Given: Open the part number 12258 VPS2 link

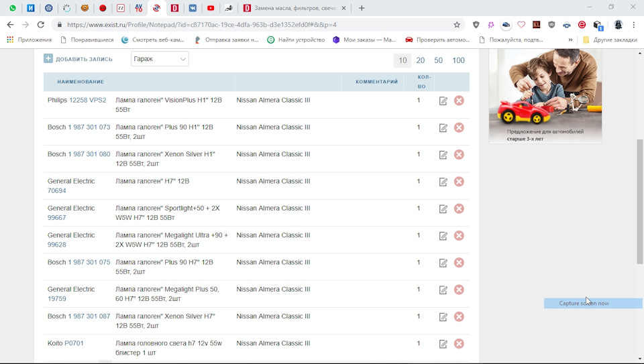Looking at the screenshot, I should coord(87,100).
